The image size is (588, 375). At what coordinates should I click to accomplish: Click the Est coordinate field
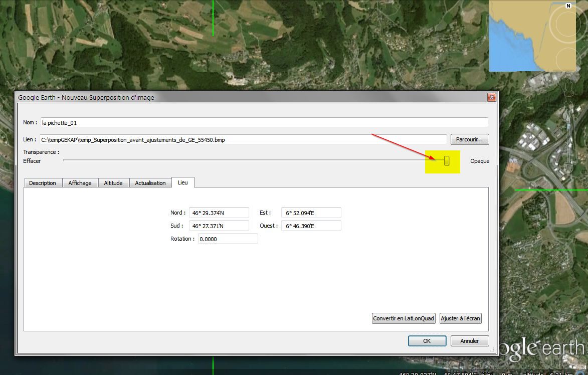tap(311, 213)
